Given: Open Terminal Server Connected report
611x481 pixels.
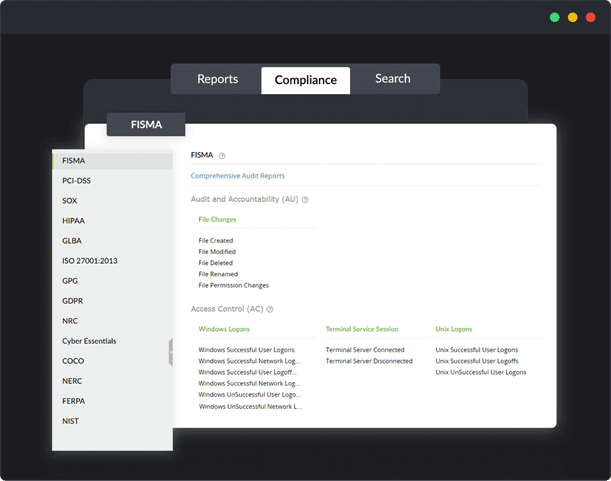Looking at the screenshot, I should (x=365, y=350).
